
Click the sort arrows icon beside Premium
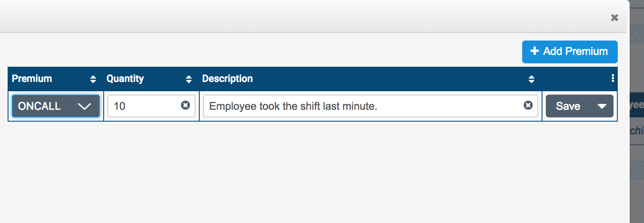click(x=93, y=79)
